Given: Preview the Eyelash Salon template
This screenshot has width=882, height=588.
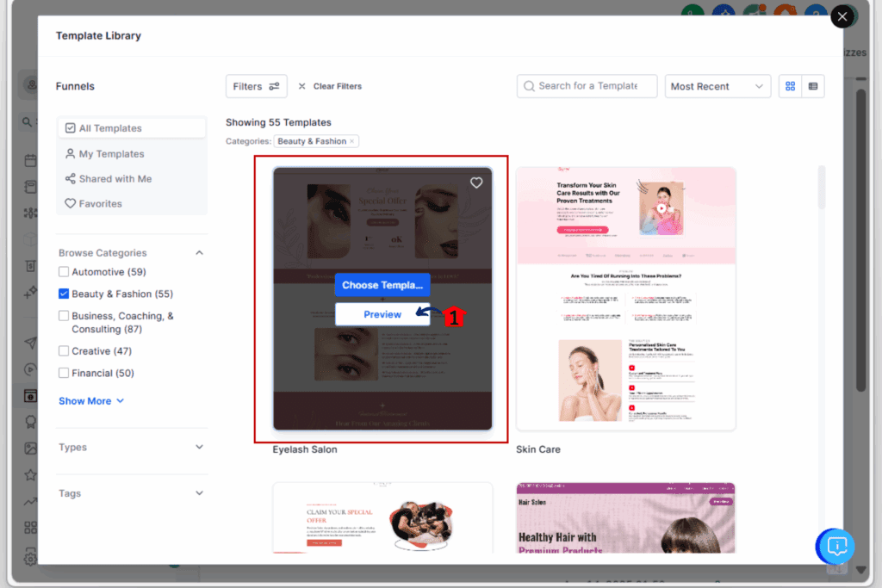Looking at the screenshot, I should click(382, 314).
